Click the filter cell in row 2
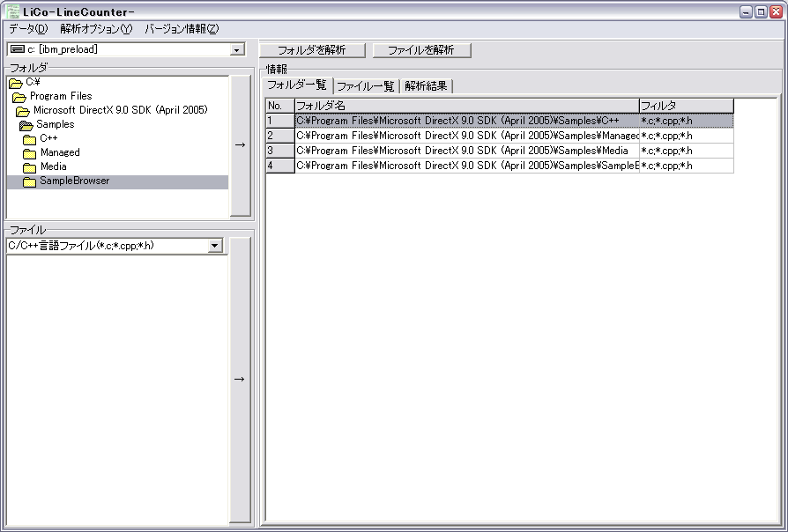 tap(687, 137)
